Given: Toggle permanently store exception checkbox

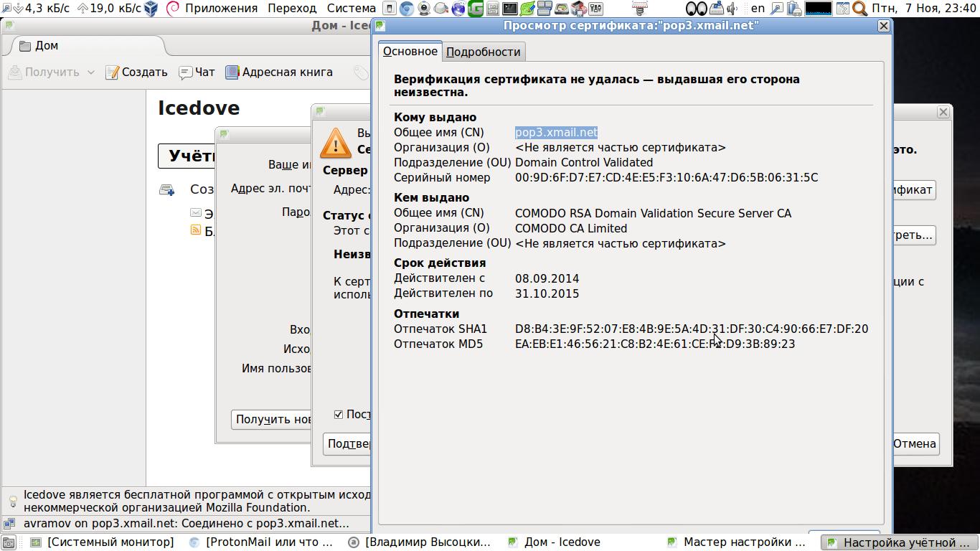Looking at the screenshot, I should tap(339, 414).
